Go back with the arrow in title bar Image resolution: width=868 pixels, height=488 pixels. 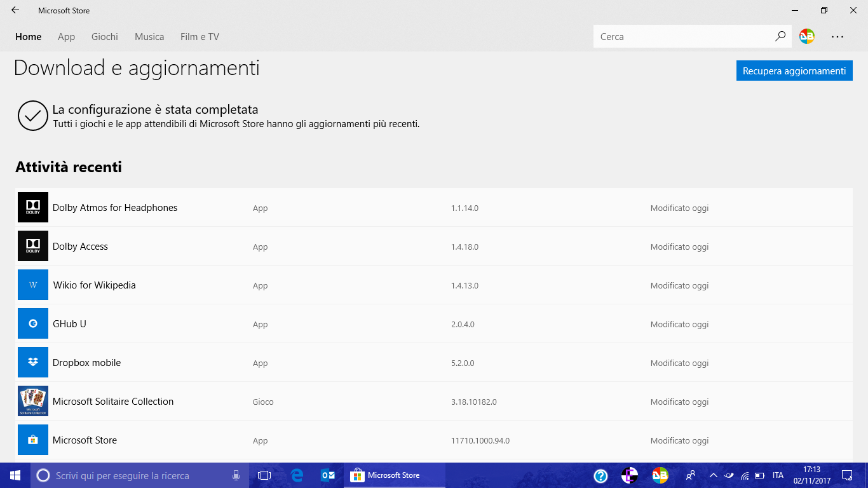15,10
